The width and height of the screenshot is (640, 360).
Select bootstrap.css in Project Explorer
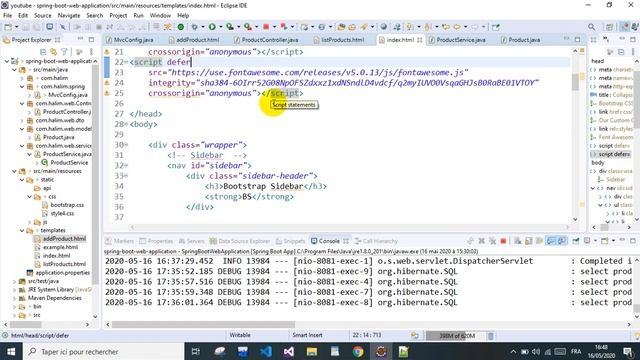[x=67, y=205]
